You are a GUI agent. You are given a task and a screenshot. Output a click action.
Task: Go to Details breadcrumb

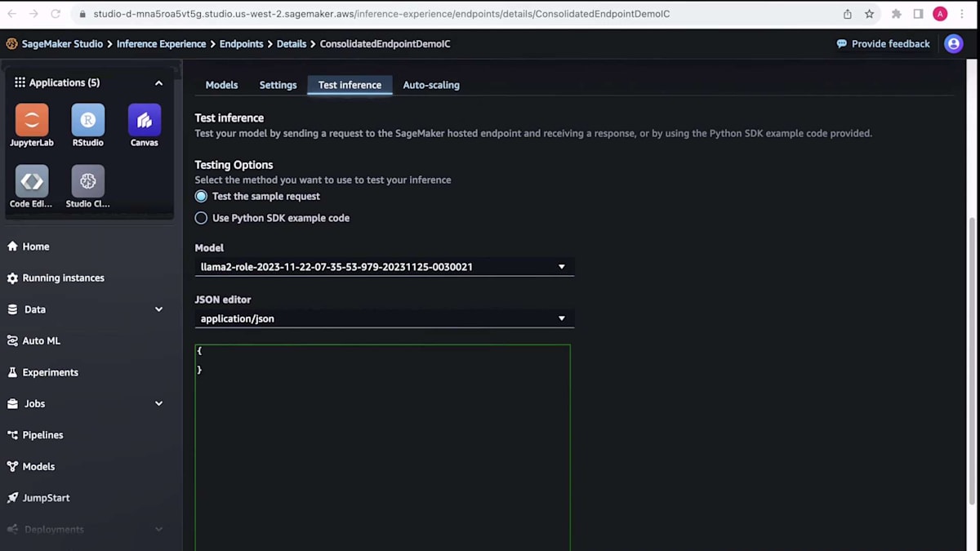click(292, 44)
